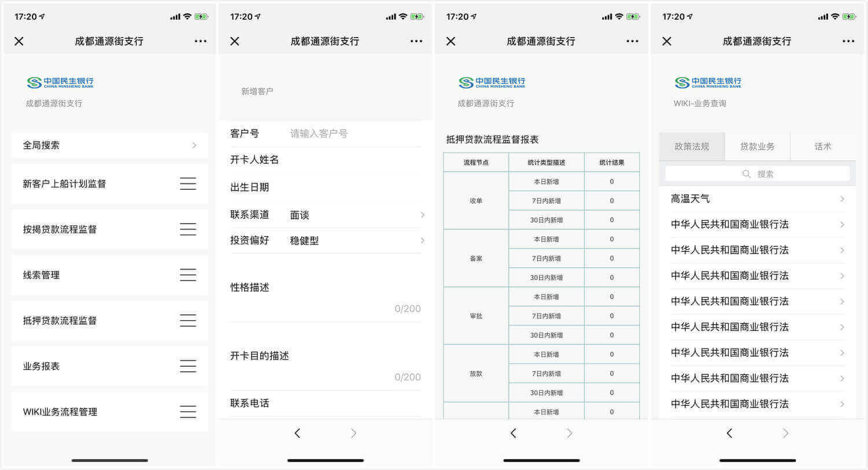868x470 pixels.
Task: Open the 线索管理 entry
Action: pos(42,275)
